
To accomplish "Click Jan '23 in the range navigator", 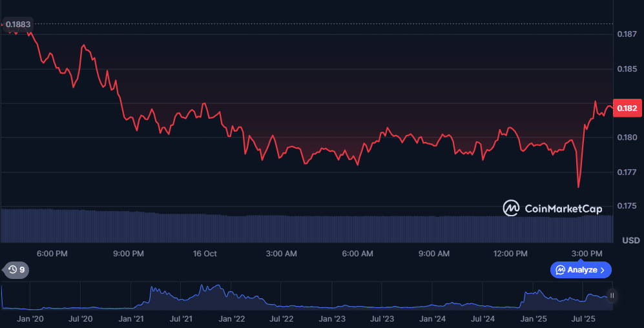I will coord(332,319).
